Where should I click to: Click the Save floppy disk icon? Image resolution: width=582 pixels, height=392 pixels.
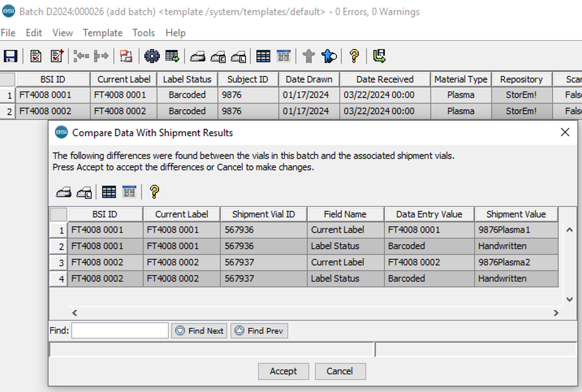10,56
